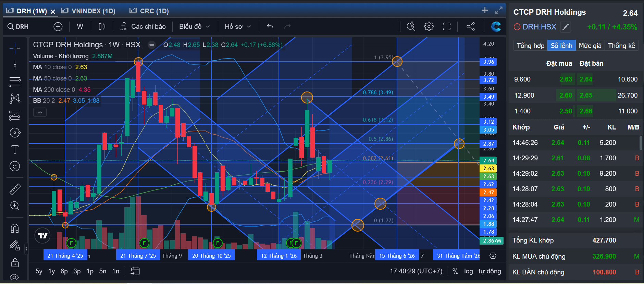Hide all drawings with eye icon

click(15, 277)
